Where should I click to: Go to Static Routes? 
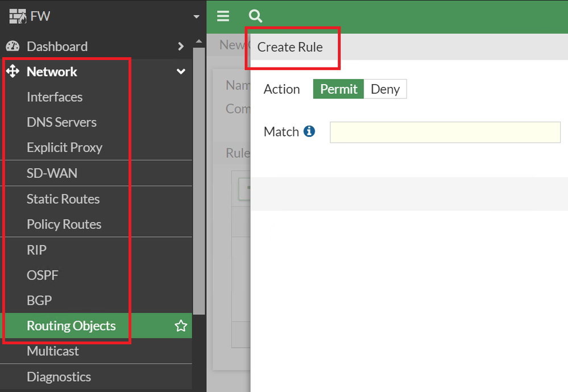[63, 199]
